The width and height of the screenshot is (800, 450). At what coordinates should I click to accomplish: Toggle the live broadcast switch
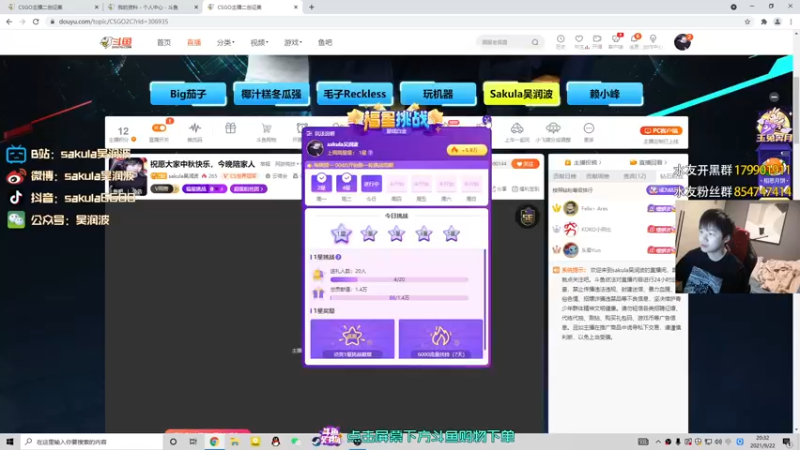(159, 128)
